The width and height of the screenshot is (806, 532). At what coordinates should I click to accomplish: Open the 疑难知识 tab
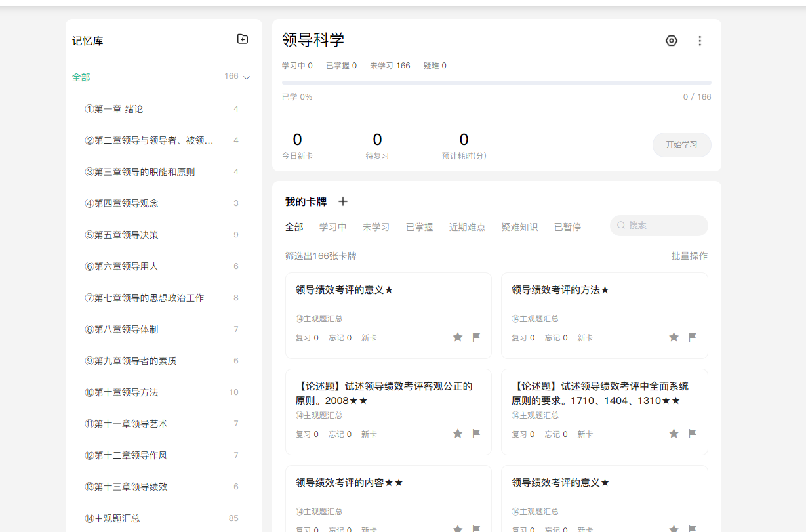pyautogui.click(x=519, y=227)
